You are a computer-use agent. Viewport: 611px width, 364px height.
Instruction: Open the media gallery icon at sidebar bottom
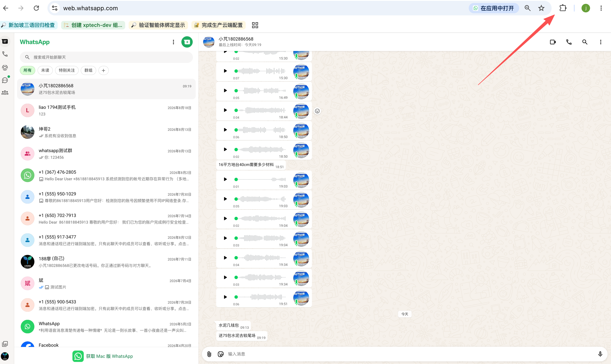pos(5,344)
